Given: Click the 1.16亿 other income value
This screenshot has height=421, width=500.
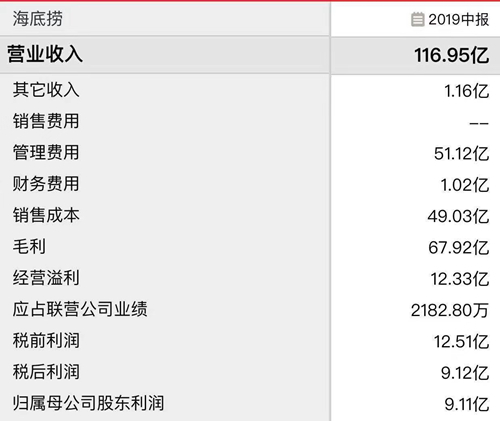Looking at the screenshot, I should tap(467, 91).
